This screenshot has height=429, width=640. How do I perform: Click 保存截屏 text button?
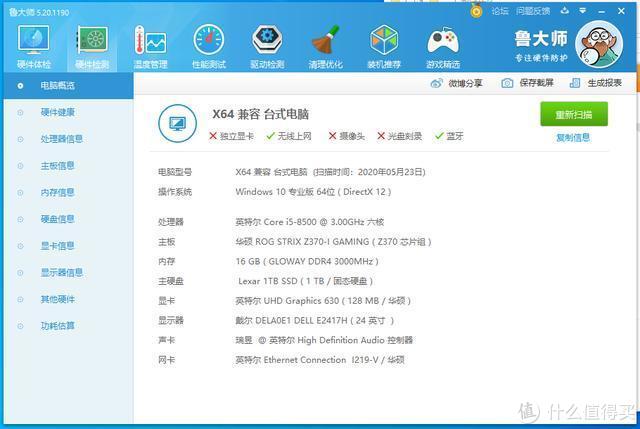click(x=536, y=83)
